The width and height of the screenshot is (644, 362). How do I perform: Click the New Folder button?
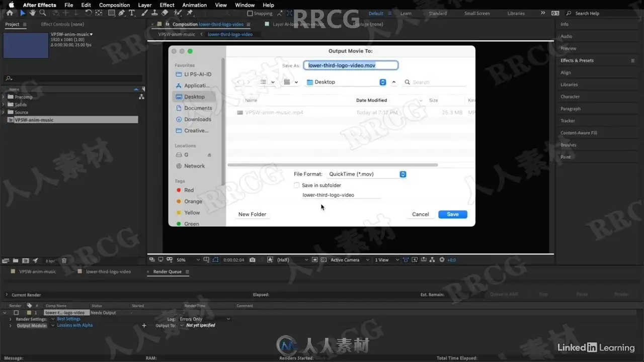pos(252,214)
